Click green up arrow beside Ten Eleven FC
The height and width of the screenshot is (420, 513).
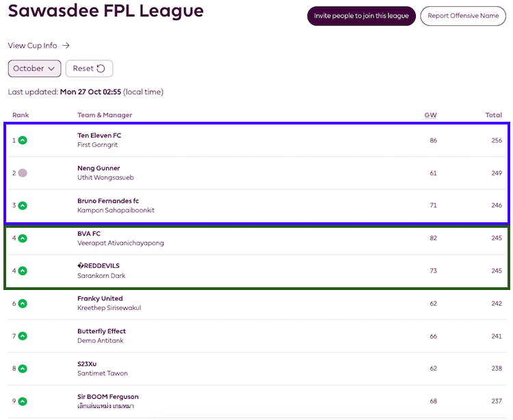pos(23,140)
